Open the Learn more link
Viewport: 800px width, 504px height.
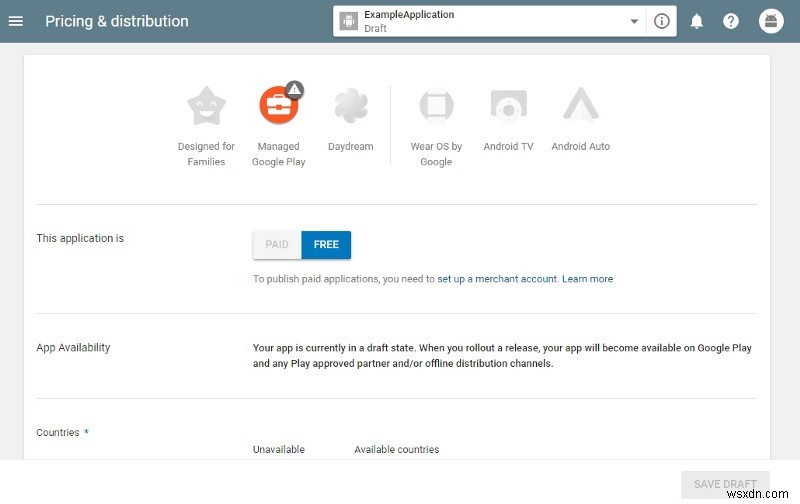tap(587, 279)
